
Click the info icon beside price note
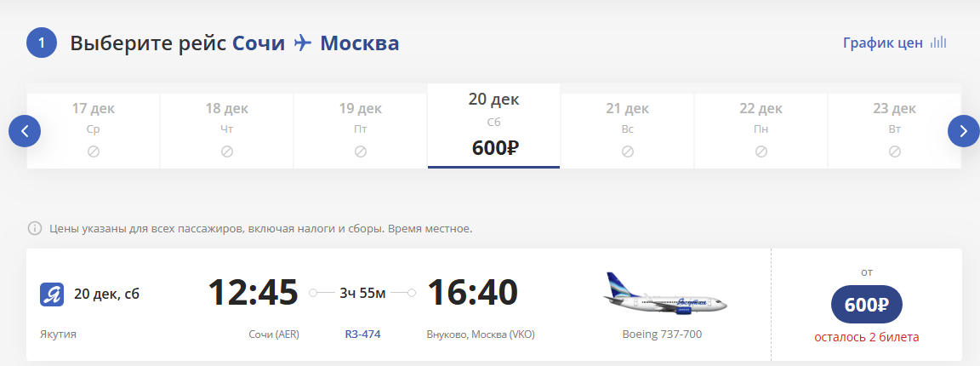click(x=35, y=228)
